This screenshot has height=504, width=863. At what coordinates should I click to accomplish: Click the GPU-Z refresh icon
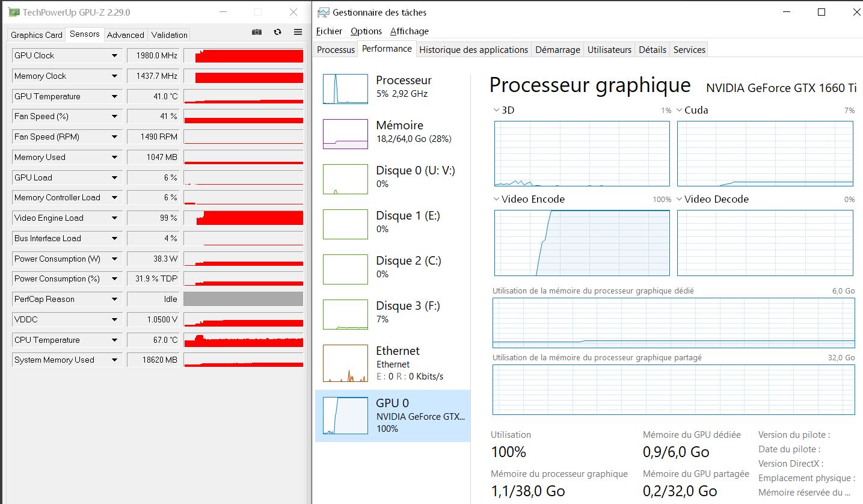(277, 32)
